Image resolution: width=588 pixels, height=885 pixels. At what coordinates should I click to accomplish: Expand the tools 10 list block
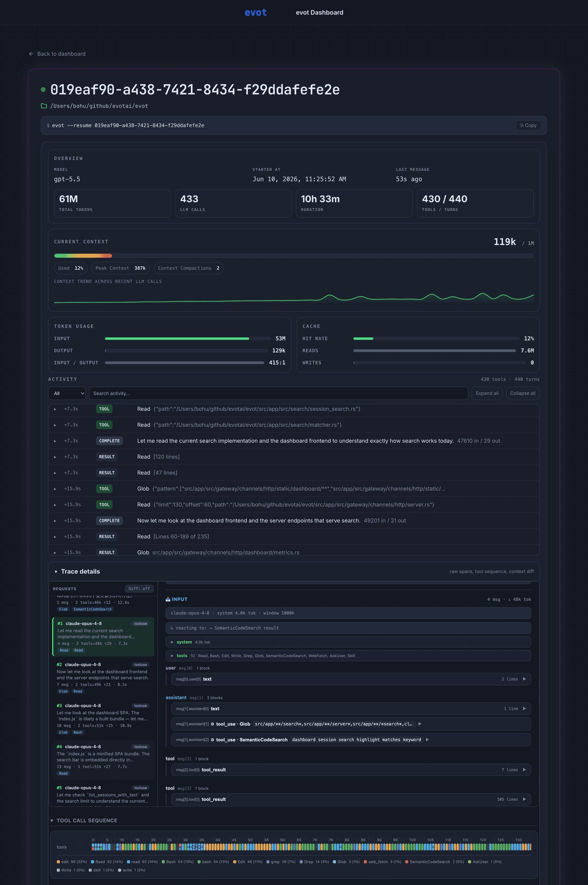(348, 655)
